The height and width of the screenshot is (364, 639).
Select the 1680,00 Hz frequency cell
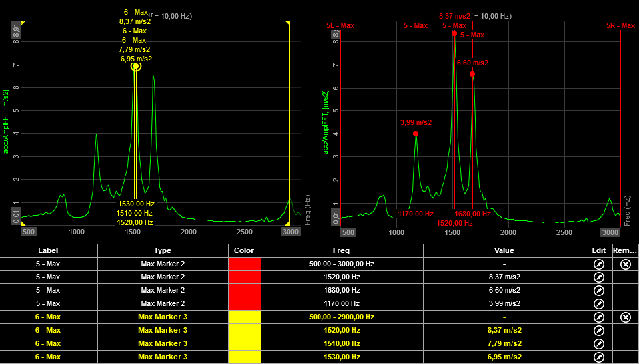click(342, 290)
